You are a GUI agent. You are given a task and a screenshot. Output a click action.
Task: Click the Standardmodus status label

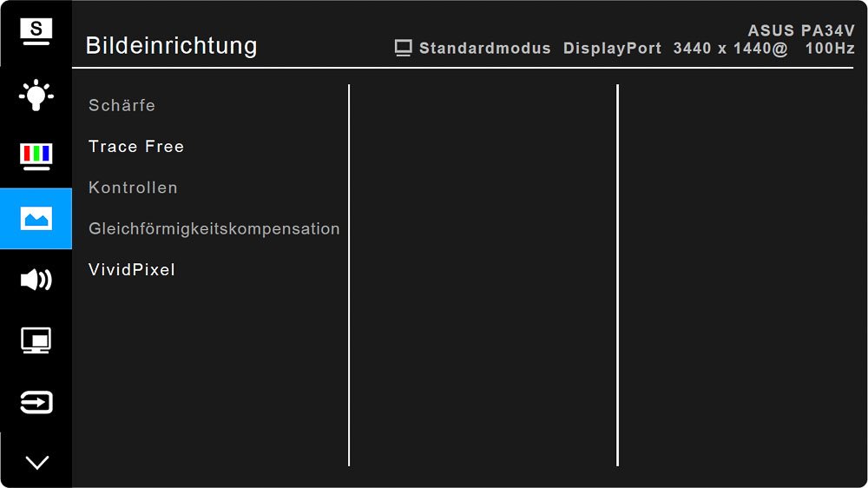tap(485, 48)
